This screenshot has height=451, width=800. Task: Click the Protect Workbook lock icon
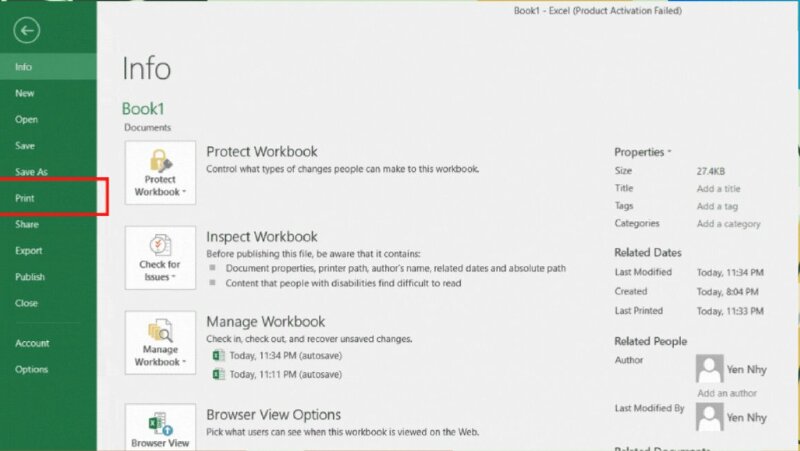(x=160, y=160)
